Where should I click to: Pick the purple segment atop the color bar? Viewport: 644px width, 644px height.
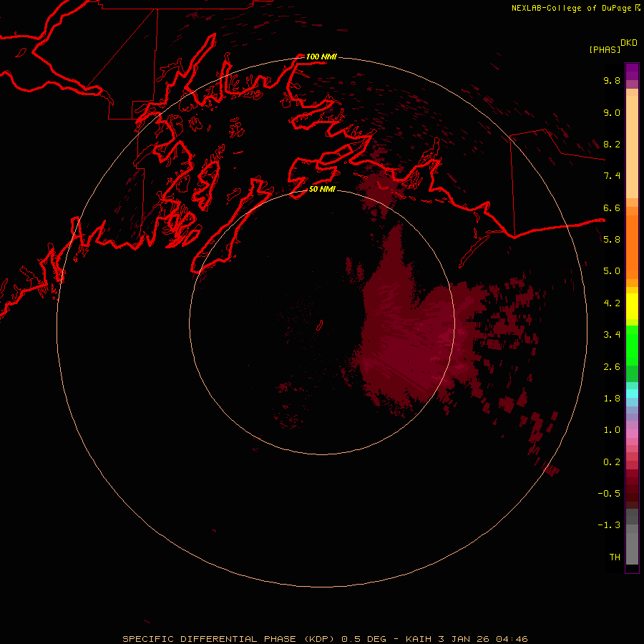pos(632,72)
